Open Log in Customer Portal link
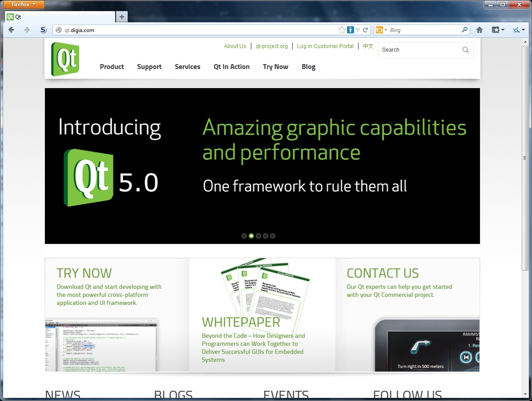This screenshot has height=401, width=532. coord(325,46)
